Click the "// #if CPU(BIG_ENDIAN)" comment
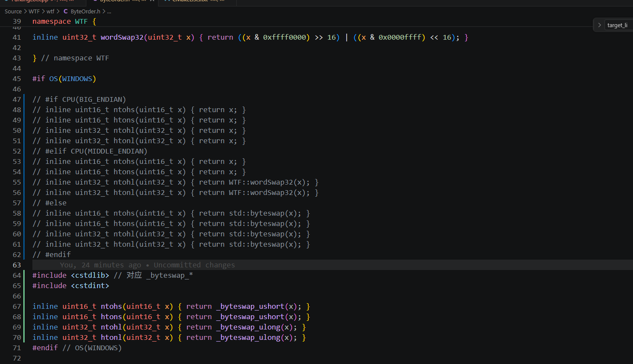Screen dimensions: 633x364 (x=79, y=100)
